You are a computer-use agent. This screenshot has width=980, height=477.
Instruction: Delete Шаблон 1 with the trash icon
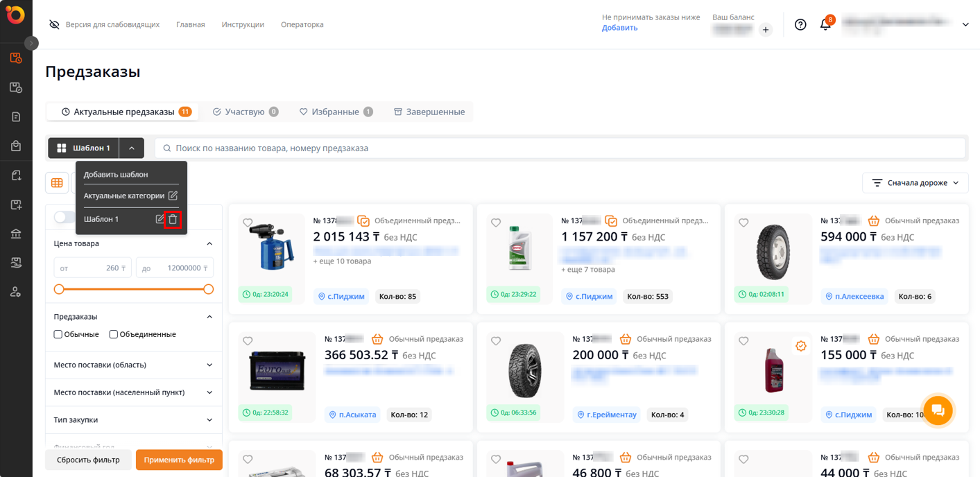[173, 219]
